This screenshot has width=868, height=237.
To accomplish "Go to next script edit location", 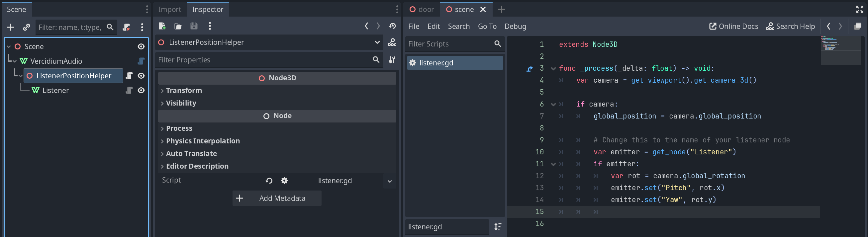I will tap(840, 26).
